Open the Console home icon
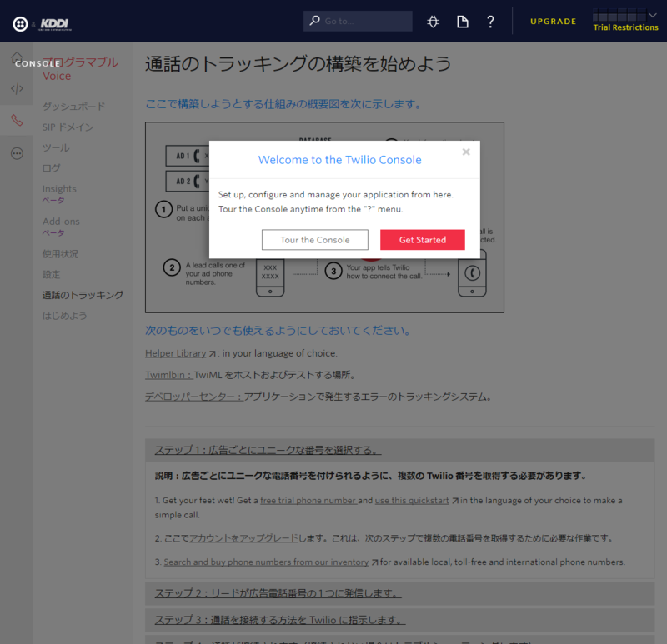 click(17, 57)
